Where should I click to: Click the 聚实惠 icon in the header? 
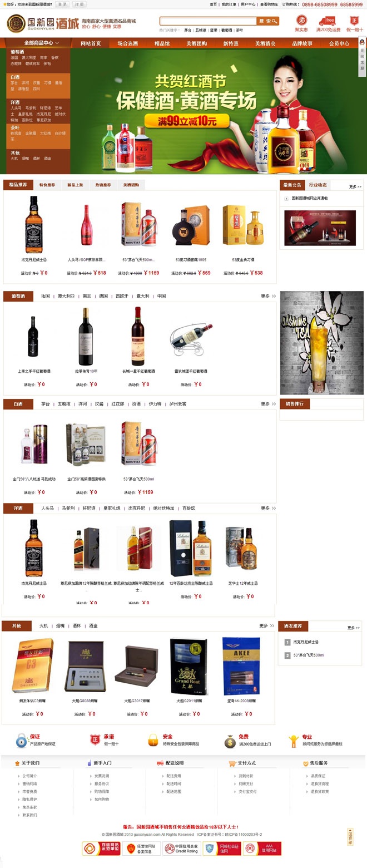click(301, 21)
